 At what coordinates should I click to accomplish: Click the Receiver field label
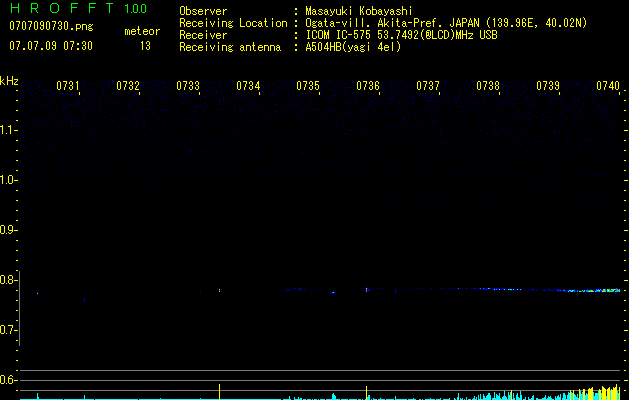coord(203,35)
